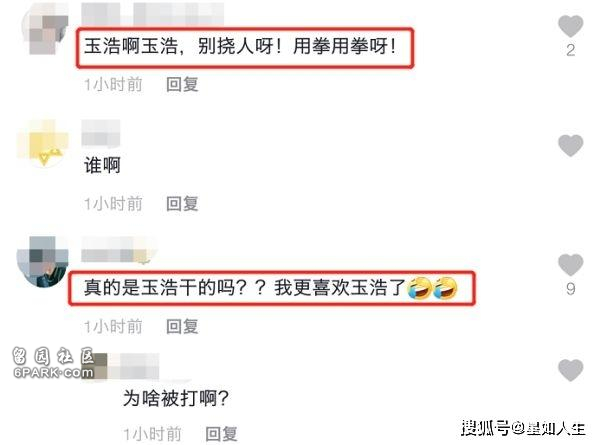Image resolution: width=600 pixels, height=445 pixels.
Task: Like the '谁啊' comment
Action: click(570, 146)
